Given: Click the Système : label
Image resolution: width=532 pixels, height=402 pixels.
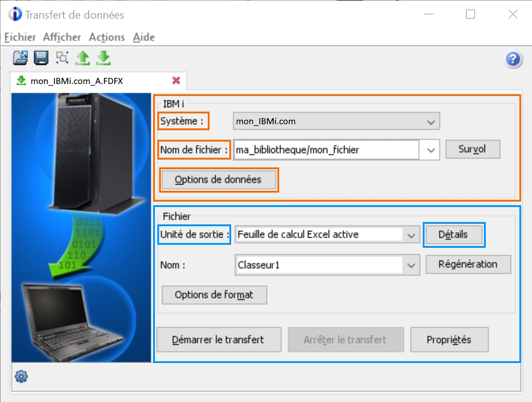Looking at the screenshot, I should (182, 121).
